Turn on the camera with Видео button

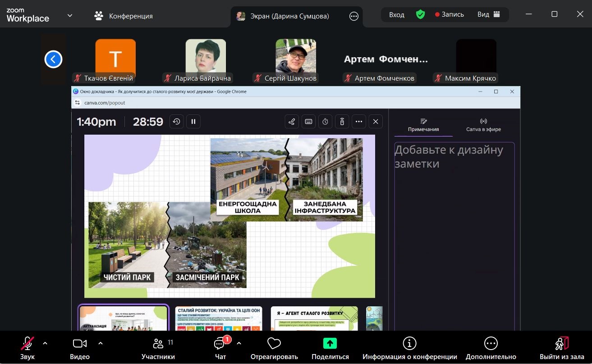click(x=79, y=347)
